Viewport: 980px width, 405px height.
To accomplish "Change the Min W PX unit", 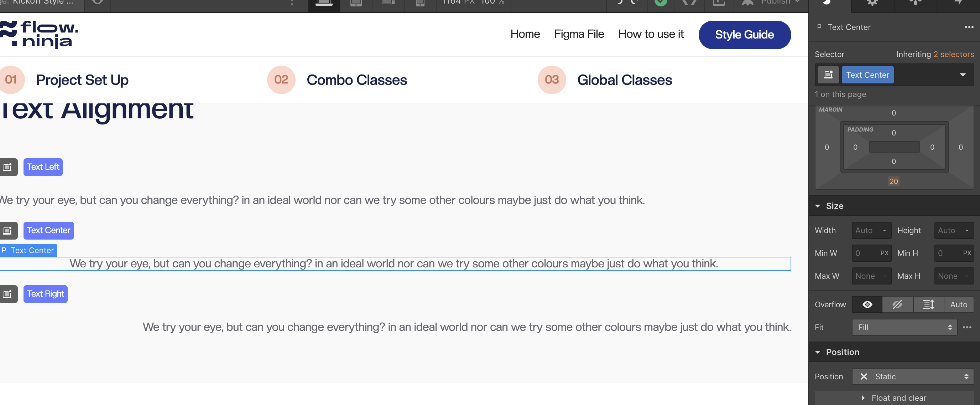I will 884,253.
